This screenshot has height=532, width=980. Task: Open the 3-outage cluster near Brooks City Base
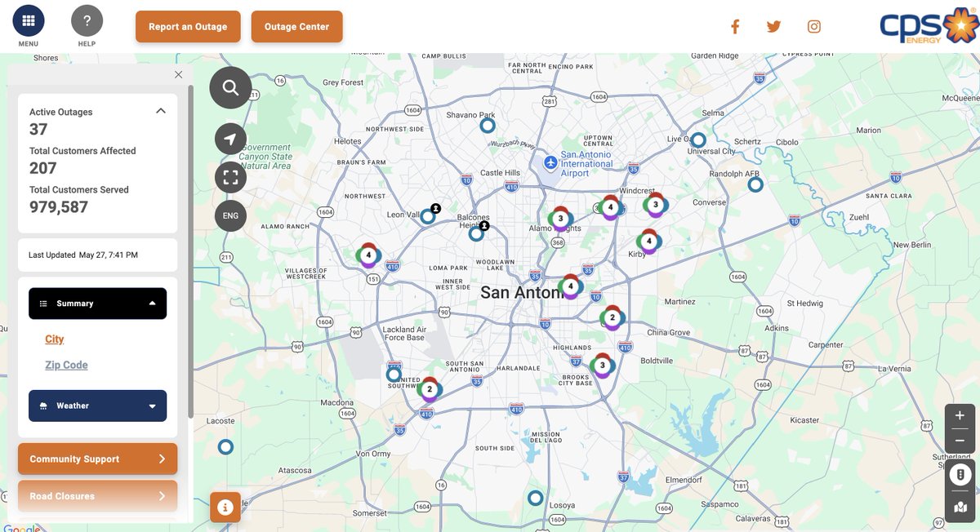coord(603,366)
